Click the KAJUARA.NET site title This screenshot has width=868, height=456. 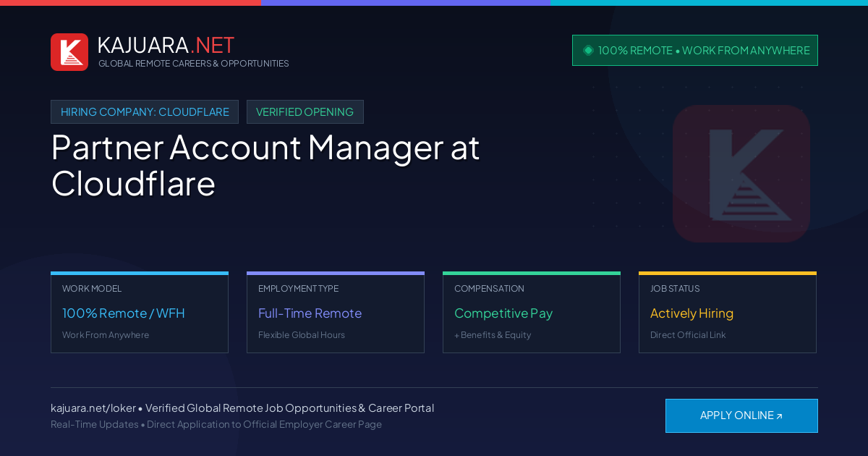[166, 45]
